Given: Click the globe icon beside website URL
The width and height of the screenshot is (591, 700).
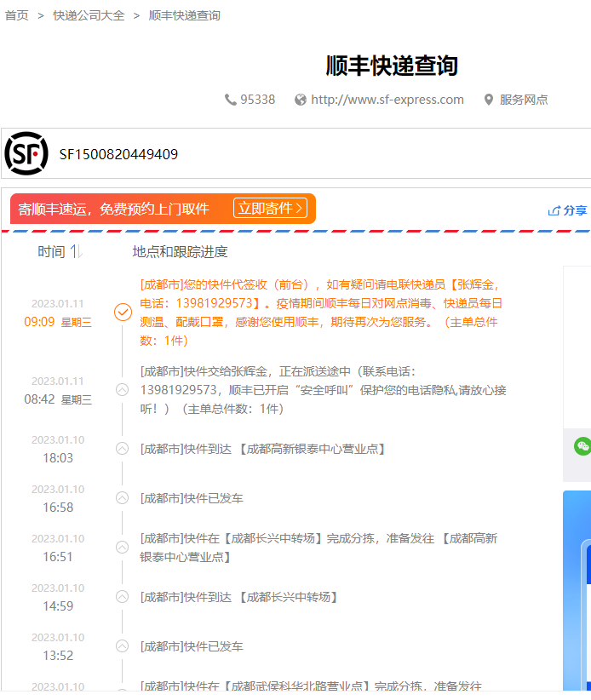Looking at the screenshot, I should 301,100.
